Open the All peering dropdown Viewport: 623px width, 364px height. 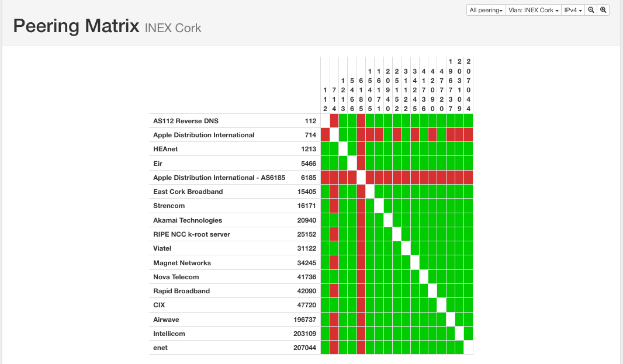pyautogui.click(x=486, y=10)
